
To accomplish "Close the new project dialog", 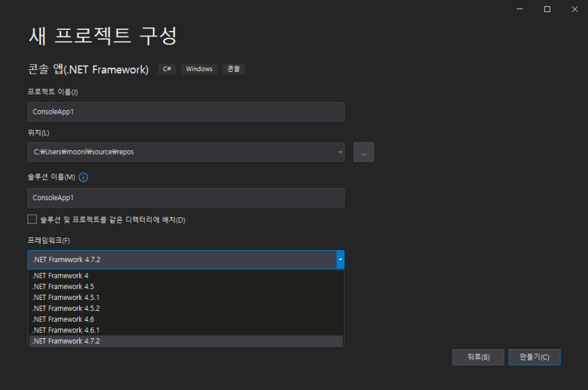I will (575, 9).
